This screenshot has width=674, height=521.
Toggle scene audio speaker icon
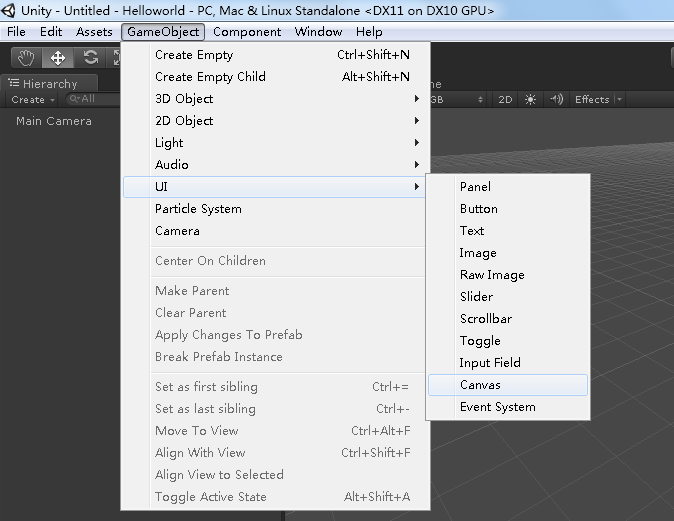tap(556, 100)
